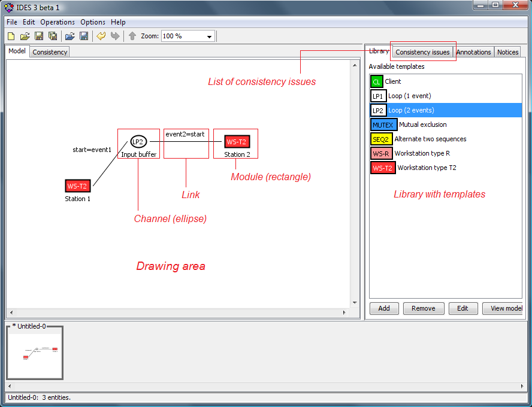Click the Add template button
The height and width of the screenshot is (407, 532).
[384, 308]
